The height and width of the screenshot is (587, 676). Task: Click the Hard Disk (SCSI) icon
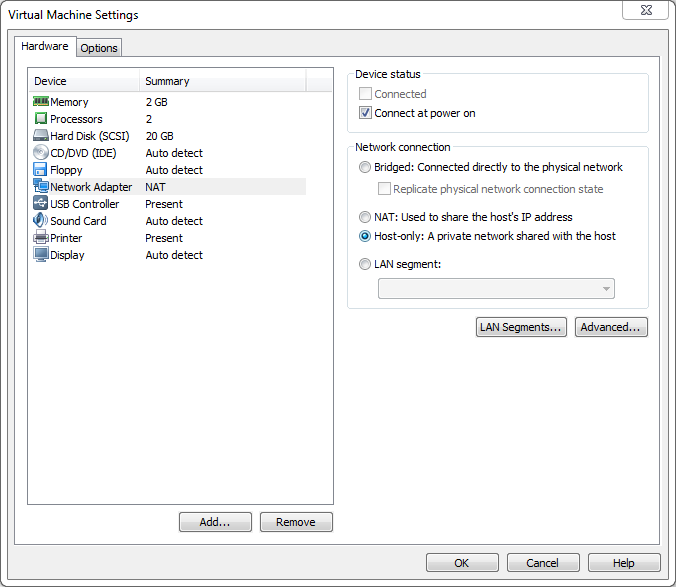pos(41,136)
